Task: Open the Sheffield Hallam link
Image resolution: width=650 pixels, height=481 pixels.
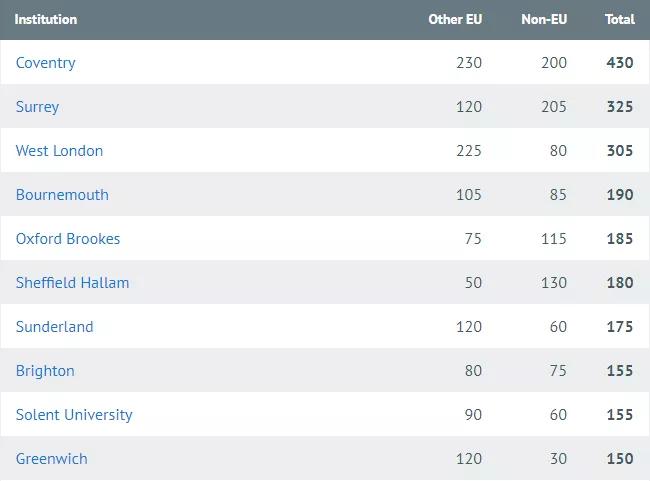Action: coord(73,283)
